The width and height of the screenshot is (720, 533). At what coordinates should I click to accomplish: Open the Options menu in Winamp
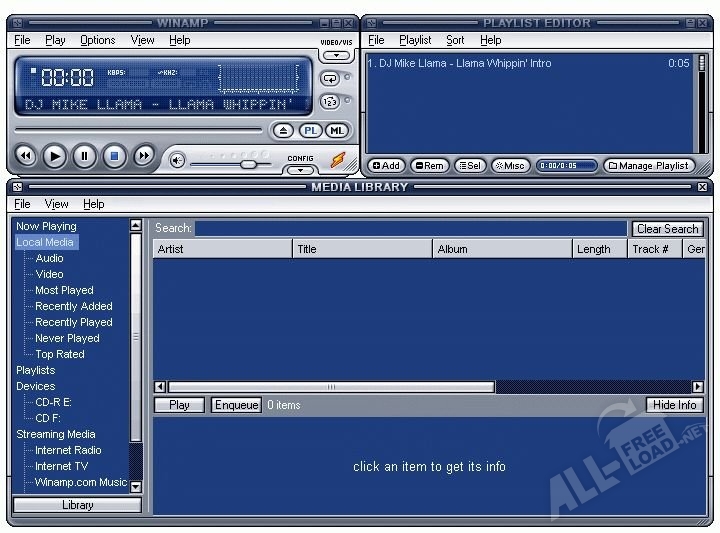coord(97,40)
